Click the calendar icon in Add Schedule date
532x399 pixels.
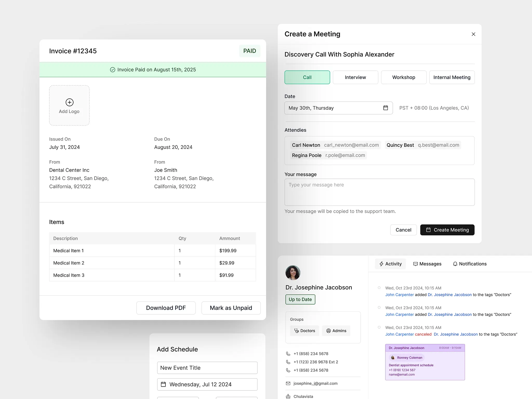(163, 384)
